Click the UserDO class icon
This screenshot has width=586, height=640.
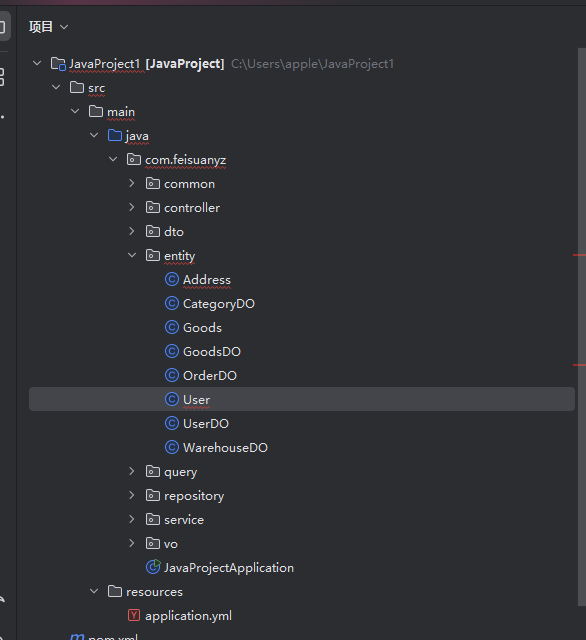click(x=172, y=423)
